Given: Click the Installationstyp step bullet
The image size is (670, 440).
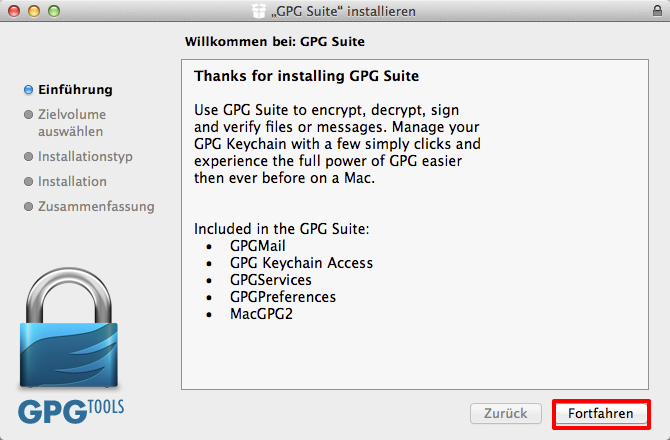Looking at the screenshot, I should [x=28, y=157].
